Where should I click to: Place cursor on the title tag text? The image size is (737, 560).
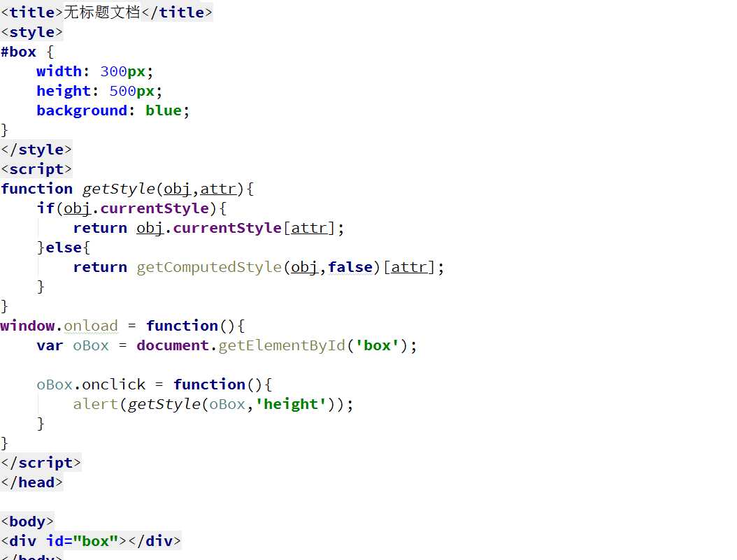point(102,12)
